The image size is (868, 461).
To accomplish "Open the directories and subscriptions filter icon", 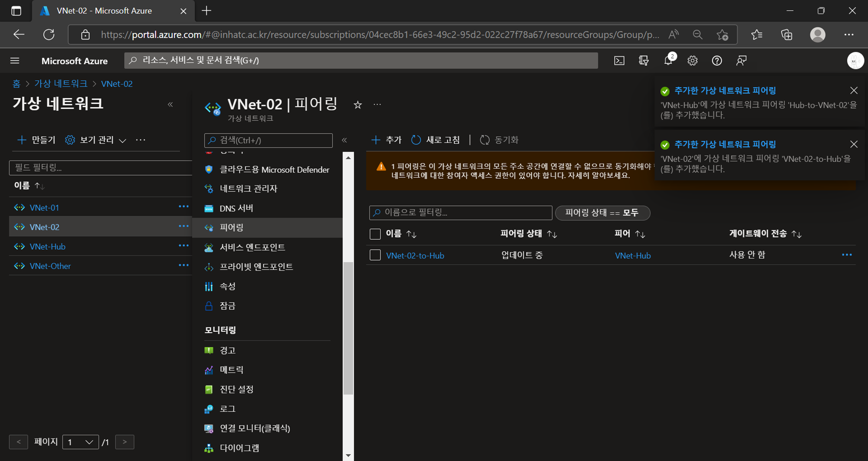I will (644, 61).
